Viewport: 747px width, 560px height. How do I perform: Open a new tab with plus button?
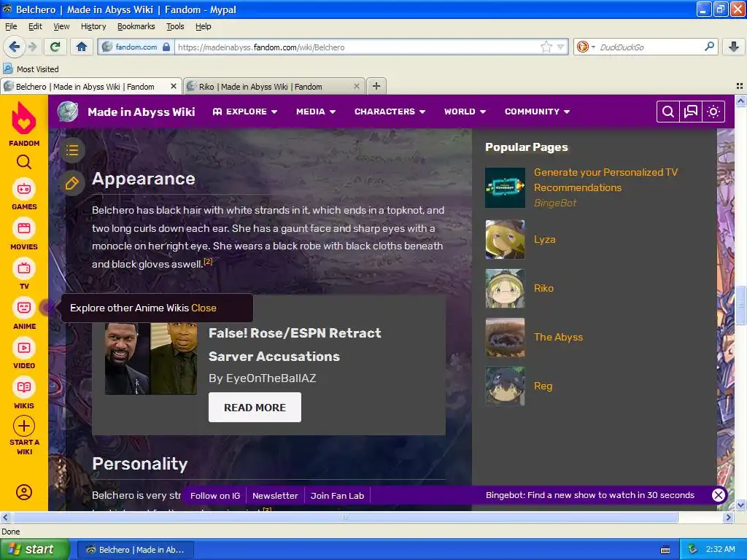(376, 86)
